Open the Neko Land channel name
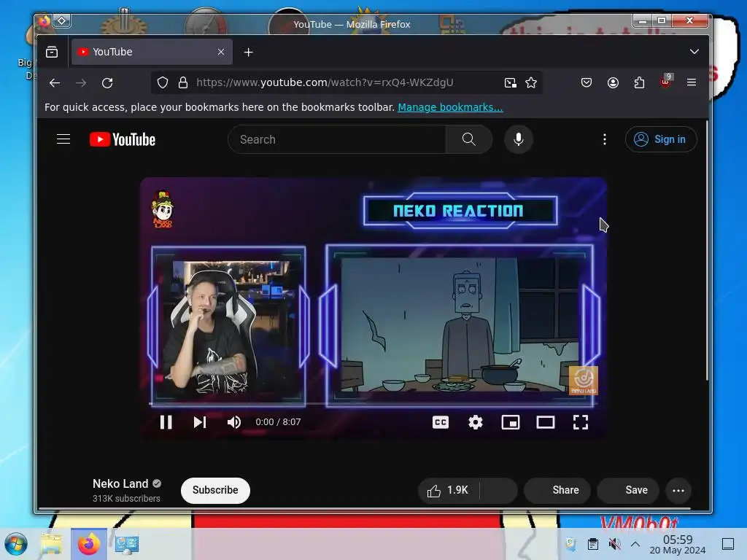 (x=120, y=483)
